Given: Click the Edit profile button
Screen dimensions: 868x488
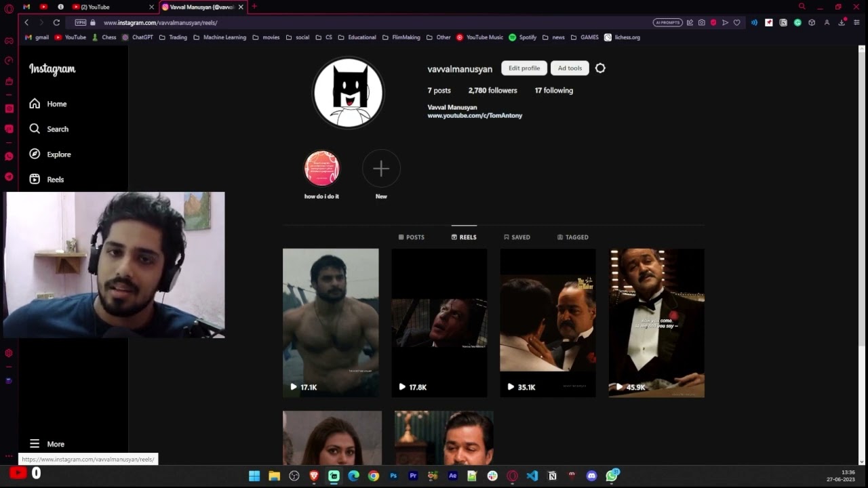Looking at the screenshot, I should pyautogui.click(x=524, y=68).
